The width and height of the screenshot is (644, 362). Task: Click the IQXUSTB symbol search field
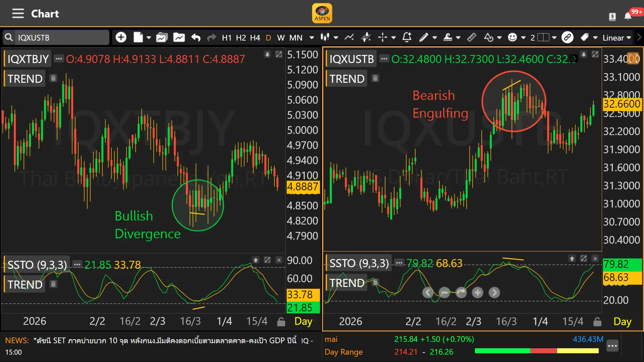(x=60, y=38)
